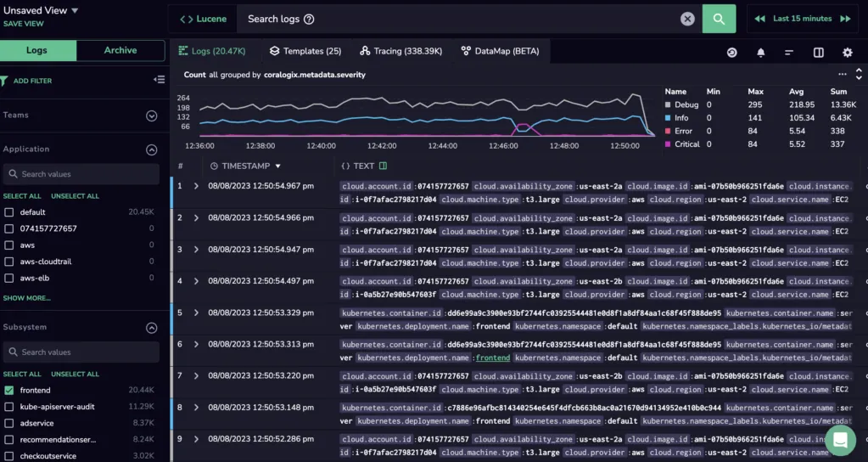Collapse the Application filter section

pos(151,149)
